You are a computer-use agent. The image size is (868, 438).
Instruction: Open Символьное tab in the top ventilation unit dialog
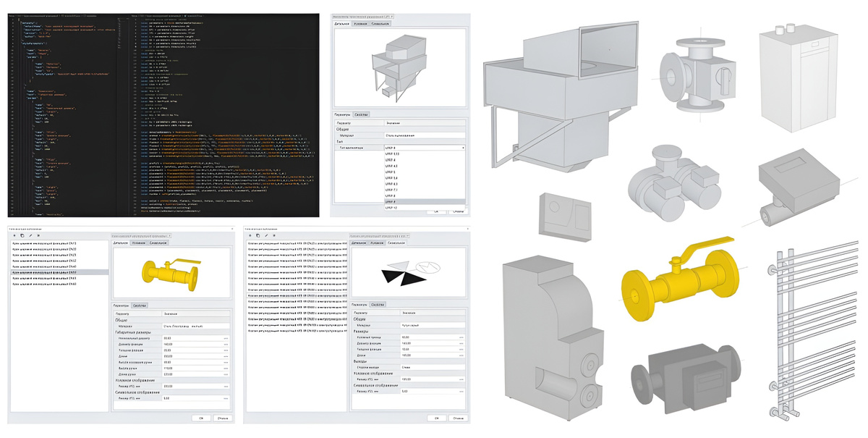pyautogui.click(x=380, y=24)
